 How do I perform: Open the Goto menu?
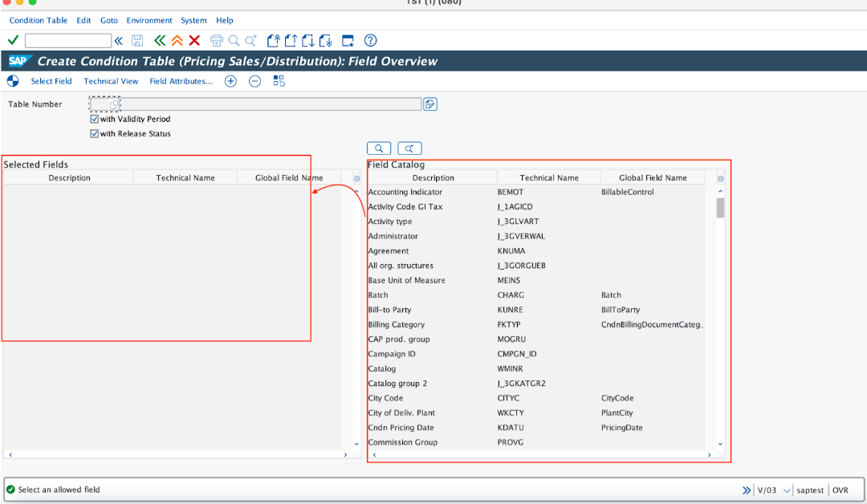109,20
